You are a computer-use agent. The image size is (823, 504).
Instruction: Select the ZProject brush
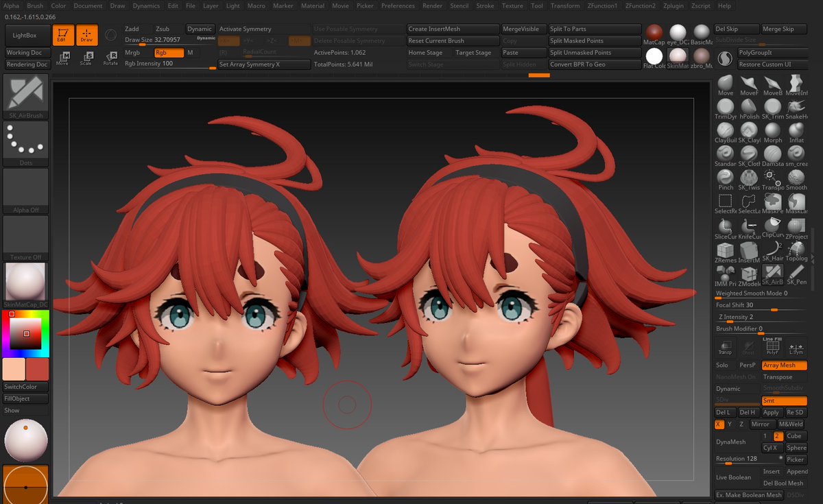(x=796, y=228)
